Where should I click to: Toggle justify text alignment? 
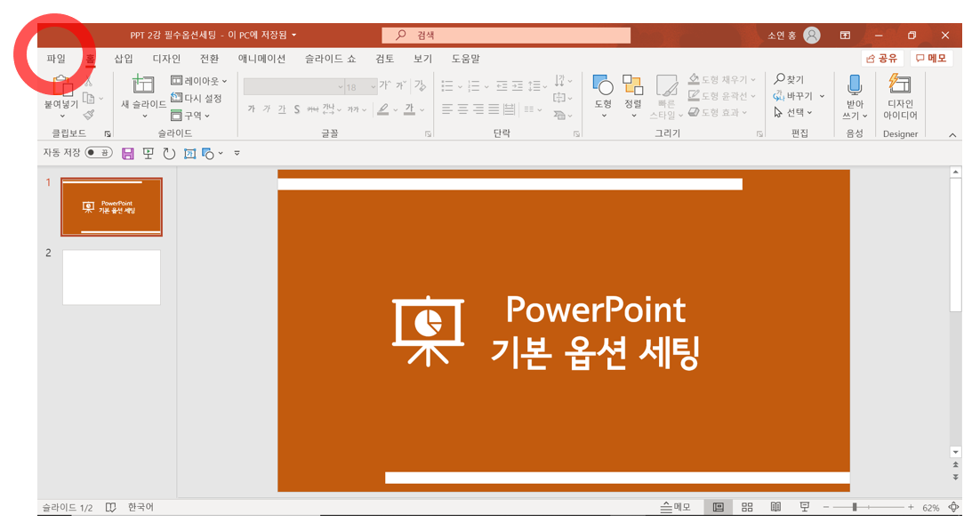[x=494, y=109]
